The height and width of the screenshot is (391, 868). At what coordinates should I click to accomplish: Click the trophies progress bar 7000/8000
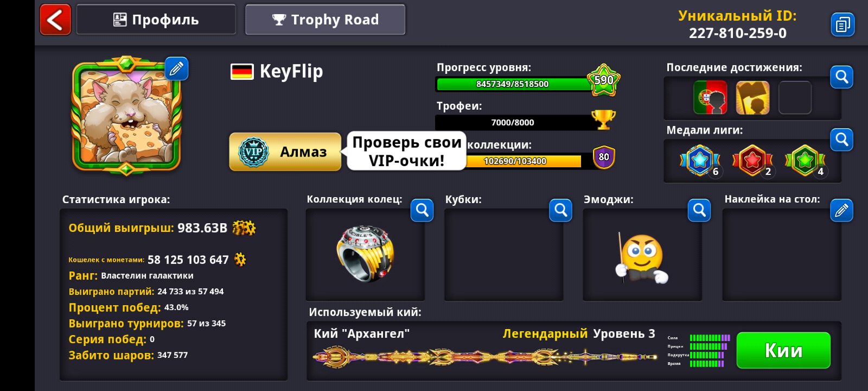point(513,122)
